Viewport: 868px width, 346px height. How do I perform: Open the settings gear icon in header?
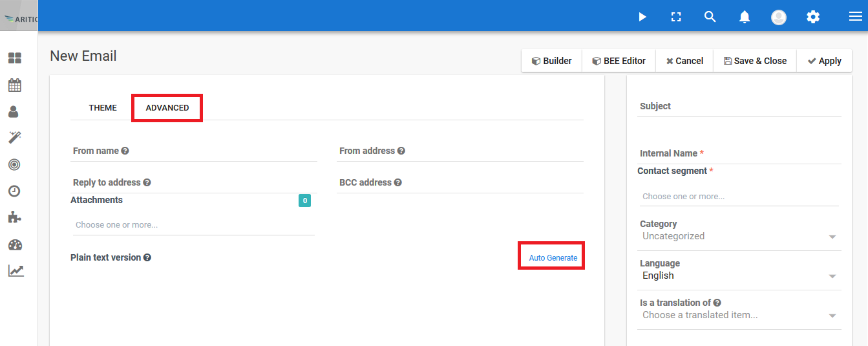click(813, 17)
